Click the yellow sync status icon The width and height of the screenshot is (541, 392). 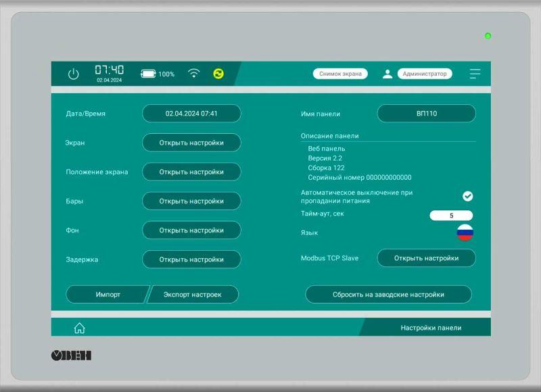pyautogui.click(x=218, y=73)
